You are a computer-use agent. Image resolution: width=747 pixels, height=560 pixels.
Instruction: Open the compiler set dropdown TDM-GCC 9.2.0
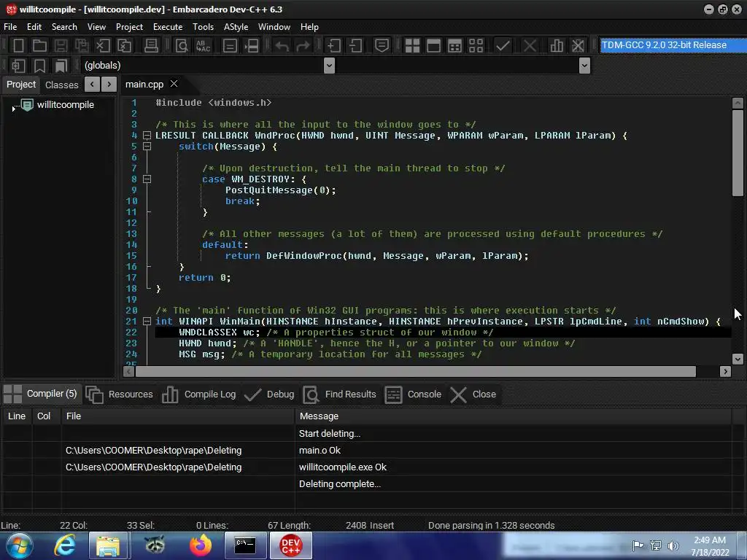[673, 45]
